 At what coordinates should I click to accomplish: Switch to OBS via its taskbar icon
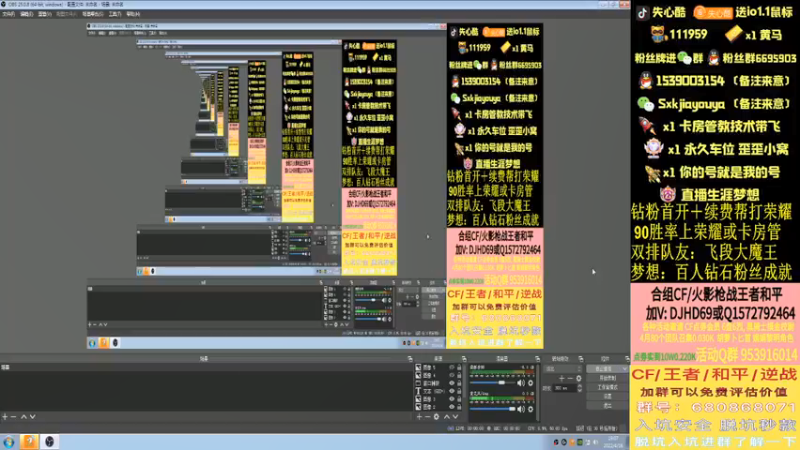(49, 442)
